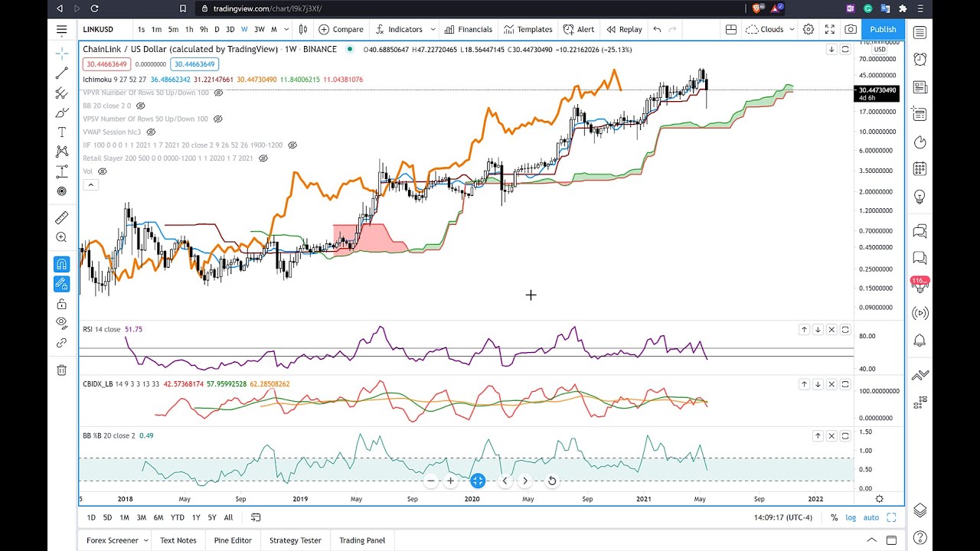980x551 pixels.
Task: Enter fullscreen mode
Action: click(x=830, y=29)
